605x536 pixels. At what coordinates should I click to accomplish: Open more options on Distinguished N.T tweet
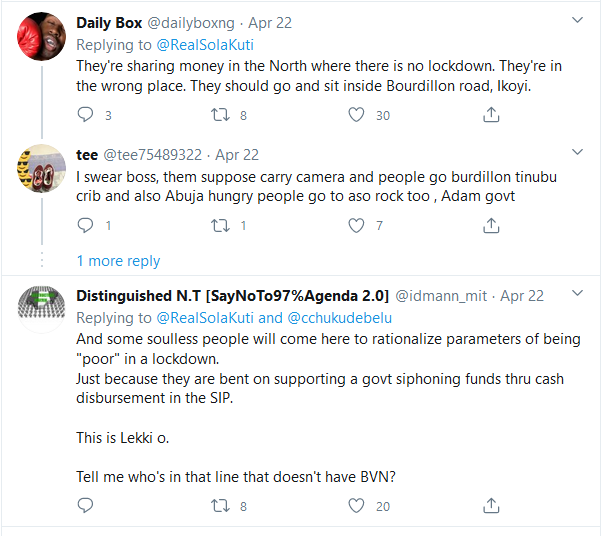pyautogui.click(x=576, y=294)
